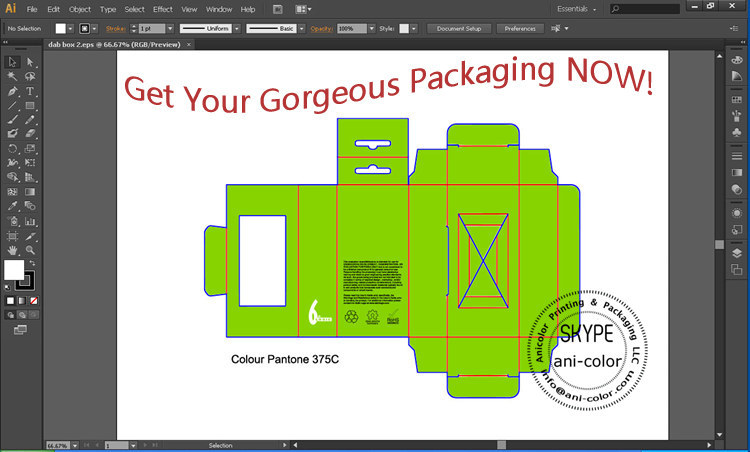Select the Zoom magnifier tool
The image size is (750, 452).
point(30,250)
